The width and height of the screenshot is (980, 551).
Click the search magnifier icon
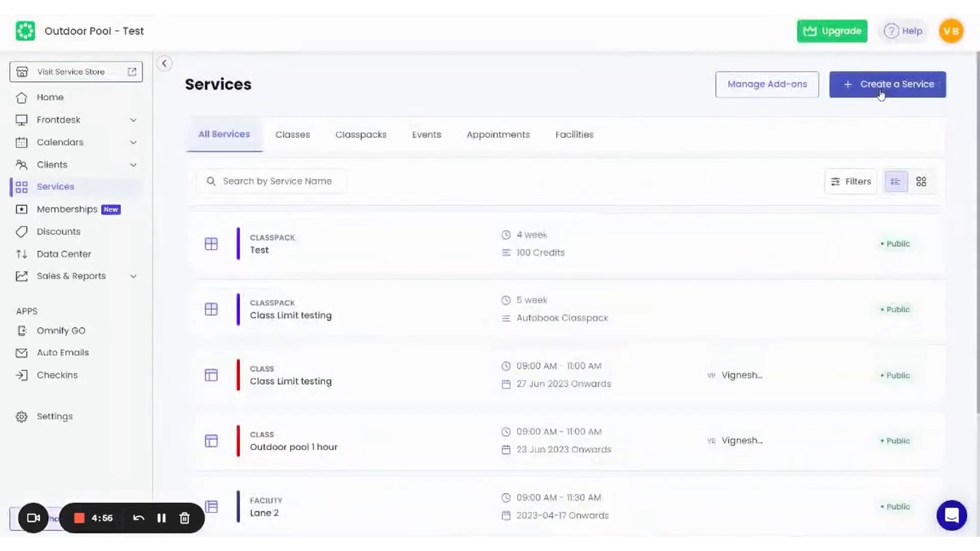point(211,181)
